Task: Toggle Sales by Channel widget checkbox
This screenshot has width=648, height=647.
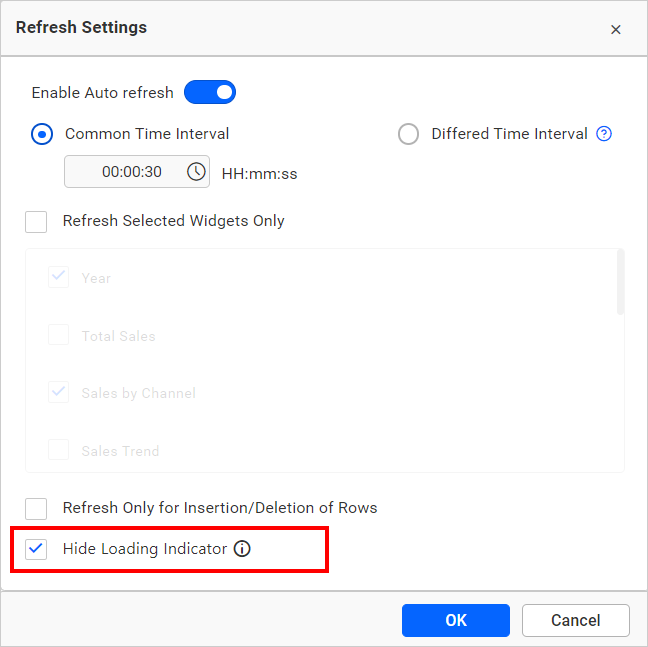Action: [59, 393]
